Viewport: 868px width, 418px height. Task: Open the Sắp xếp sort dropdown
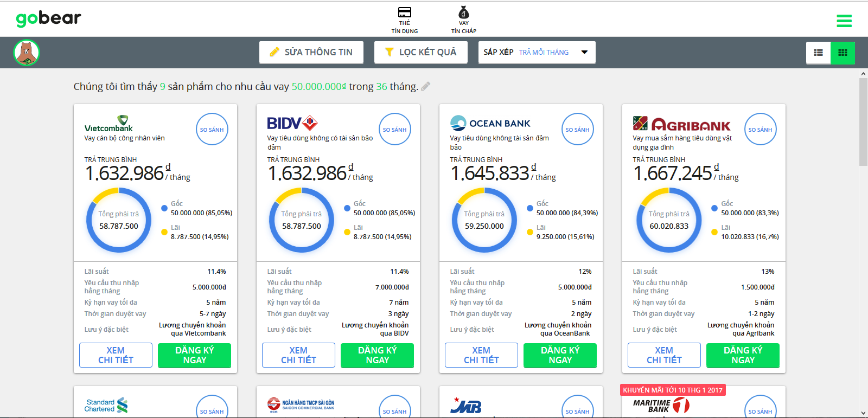click(537, 52)
